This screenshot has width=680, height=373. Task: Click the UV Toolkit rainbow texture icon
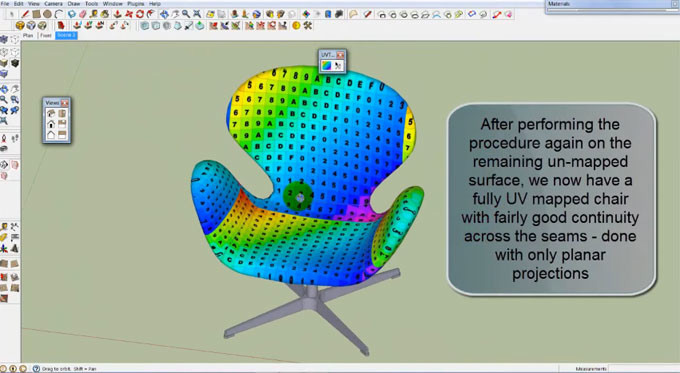click(x=327, y=65)
